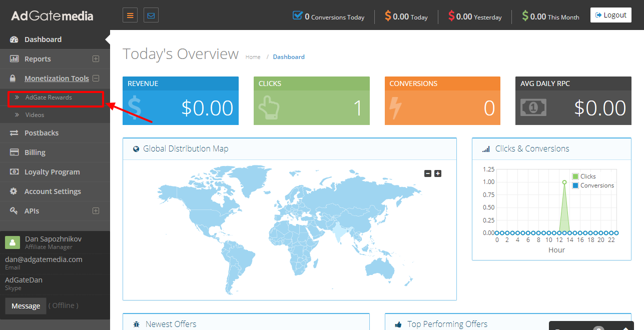
Task: Click the Loyalty Program money icon
Action: [14, 172]
